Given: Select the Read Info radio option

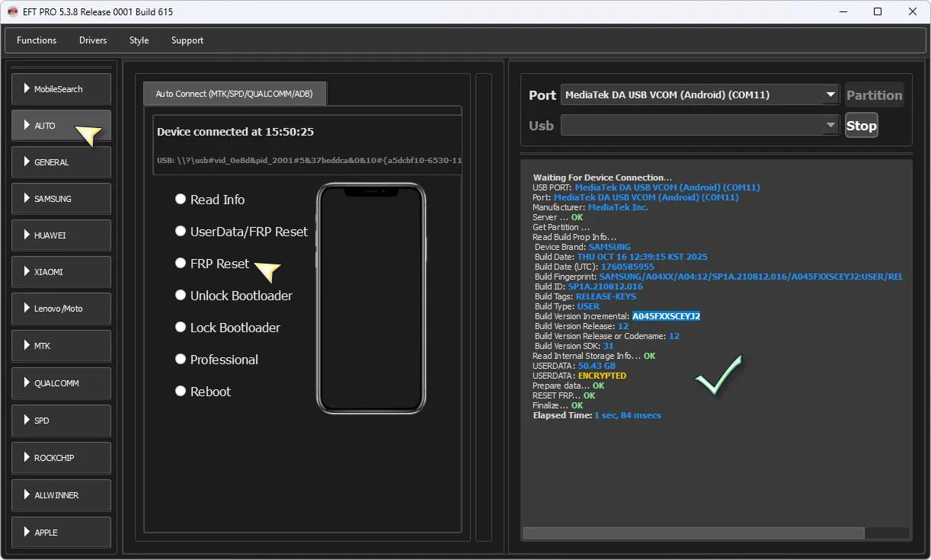Looking at the screenshot, I should (181, 199).
